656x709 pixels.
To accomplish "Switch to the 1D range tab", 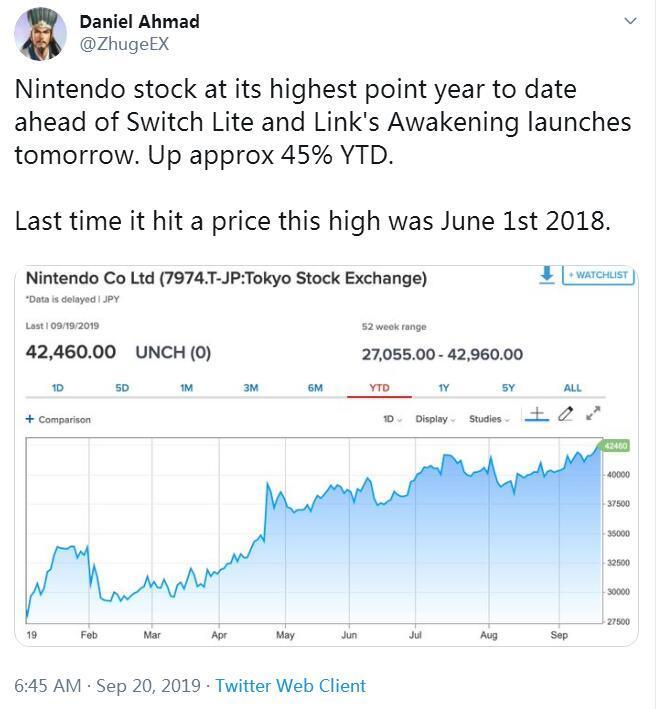I will click(x=57, y=388).
